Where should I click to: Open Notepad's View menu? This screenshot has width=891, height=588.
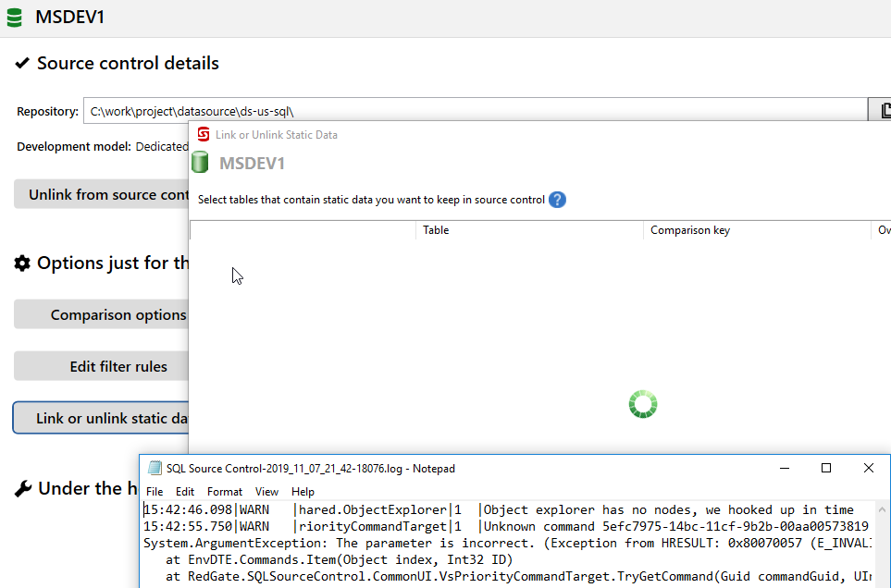point(266,492)
